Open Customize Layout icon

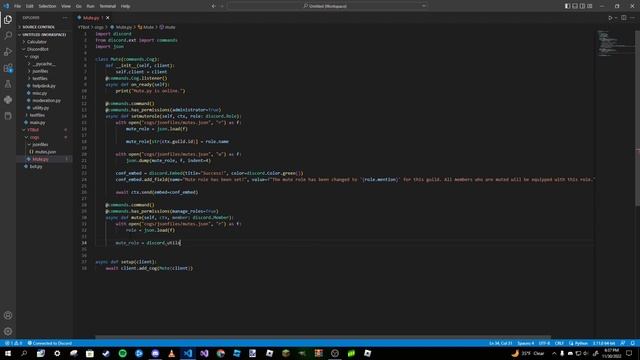[590, 6]
